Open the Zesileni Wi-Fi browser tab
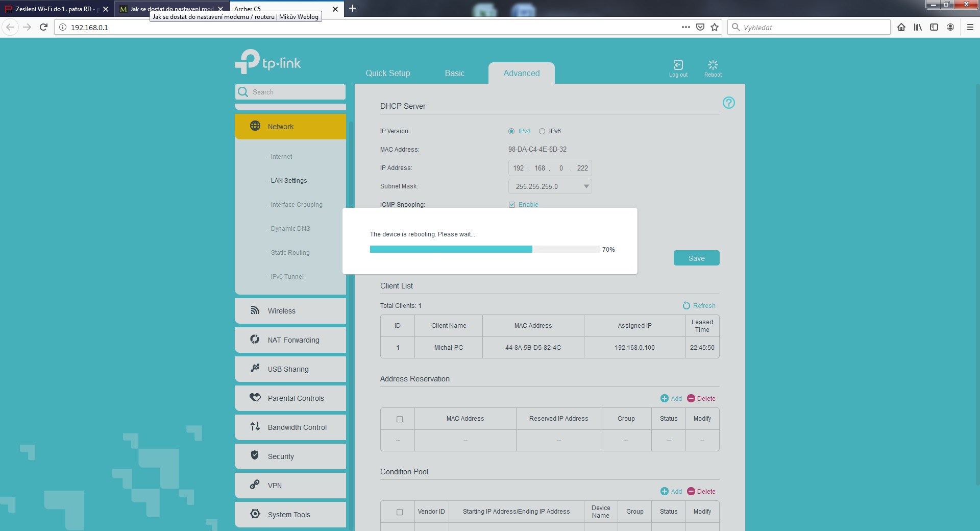This screenshot has height=531, width=980. click(56, 9)
